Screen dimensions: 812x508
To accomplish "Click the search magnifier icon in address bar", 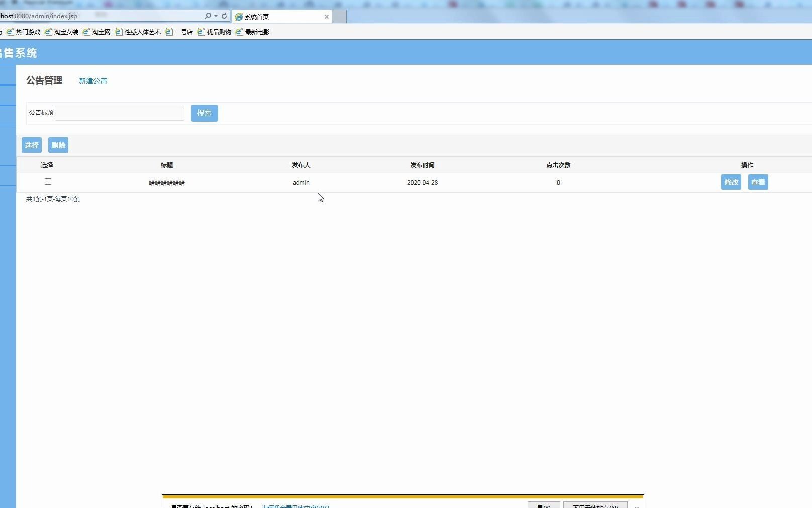I will [208, 16].
